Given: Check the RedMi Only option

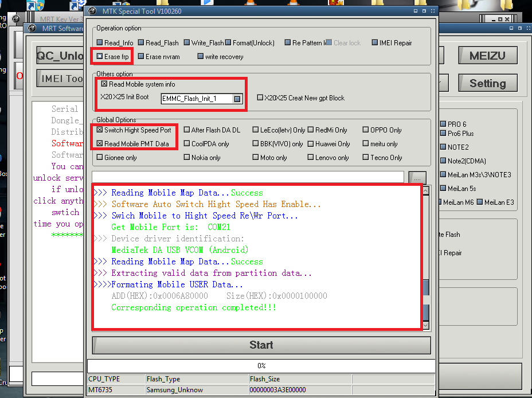Looking at the screenshot, I should 311,130.
